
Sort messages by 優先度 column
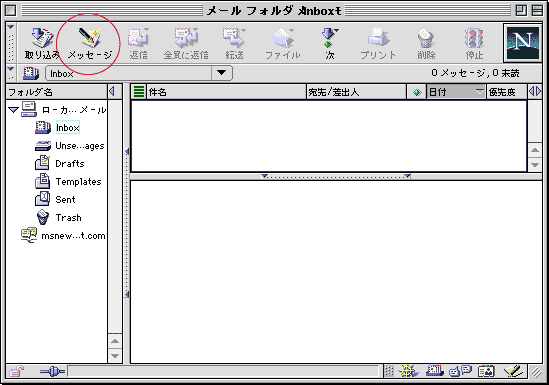point(507,92)
